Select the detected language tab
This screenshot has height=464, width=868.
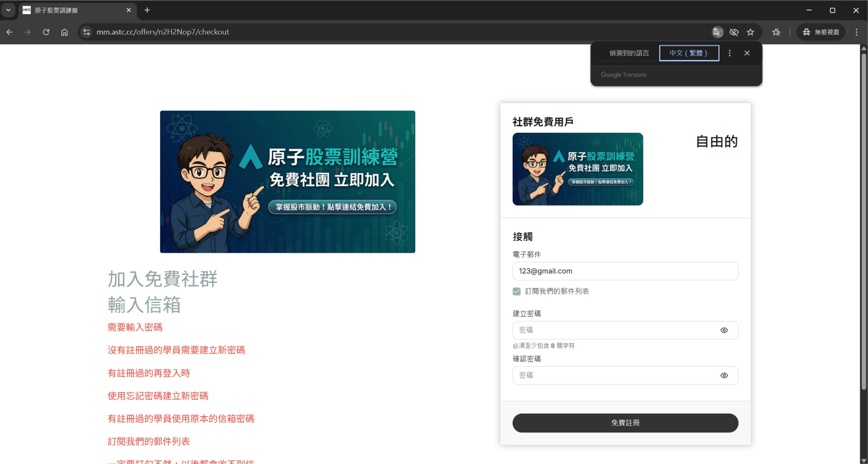click(629, 53)
